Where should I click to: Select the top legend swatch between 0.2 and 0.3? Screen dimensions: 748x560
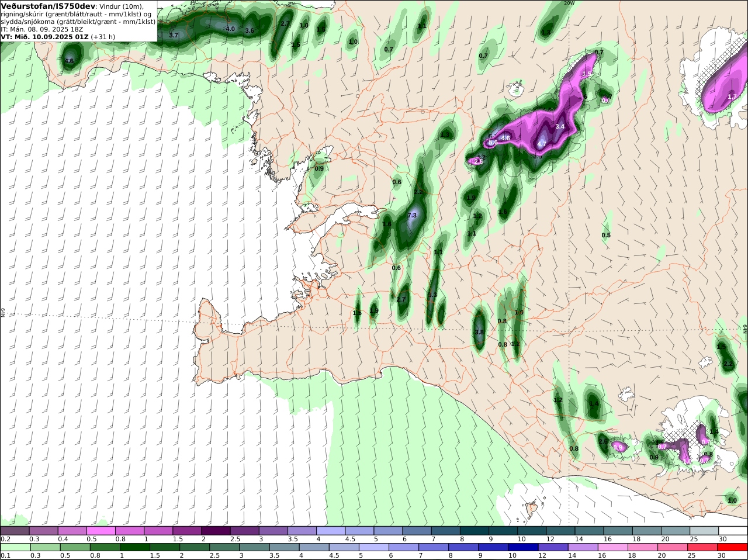(x=15, y=531)
